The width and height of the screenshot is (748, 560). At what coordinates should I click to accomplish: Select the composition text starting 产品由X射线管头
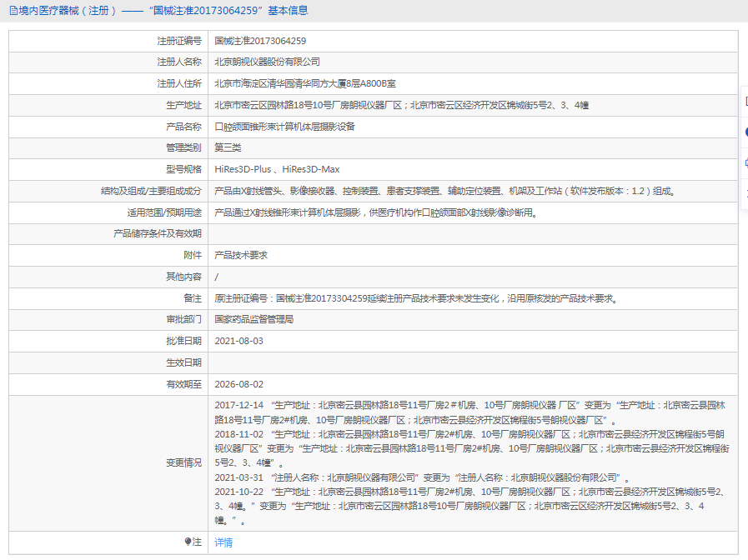point(444,191)
